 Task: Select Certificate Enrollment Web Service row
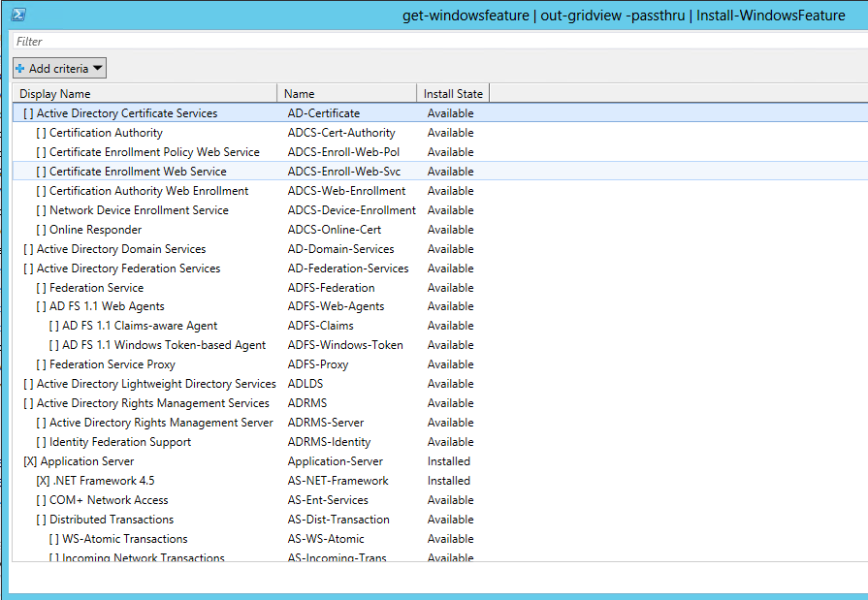pyautogui.click(x=137, y=172)
